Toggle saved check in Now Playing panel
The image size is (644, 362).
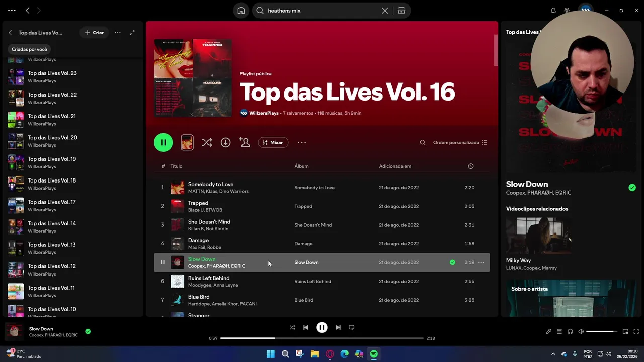[632, 188]
